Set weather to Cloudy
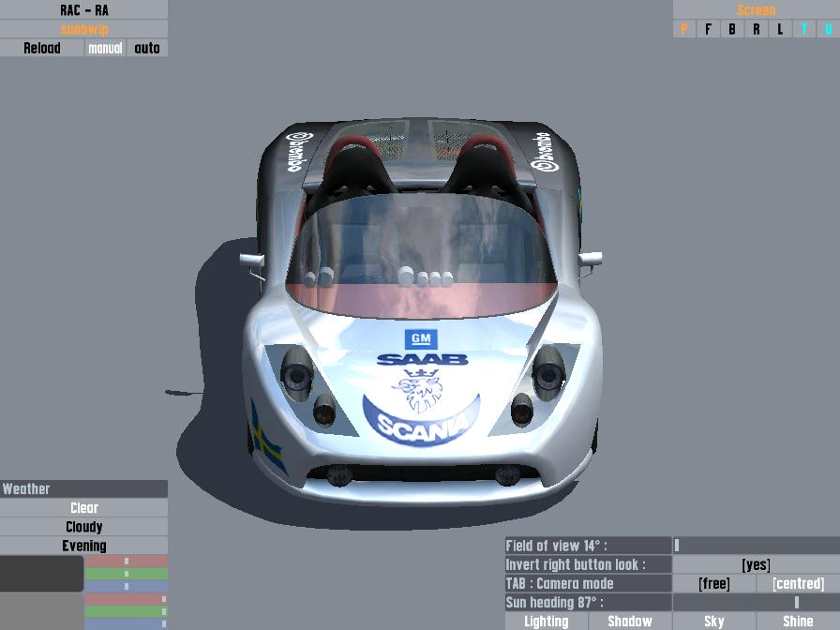840x630 pixels. coord(84,527)
